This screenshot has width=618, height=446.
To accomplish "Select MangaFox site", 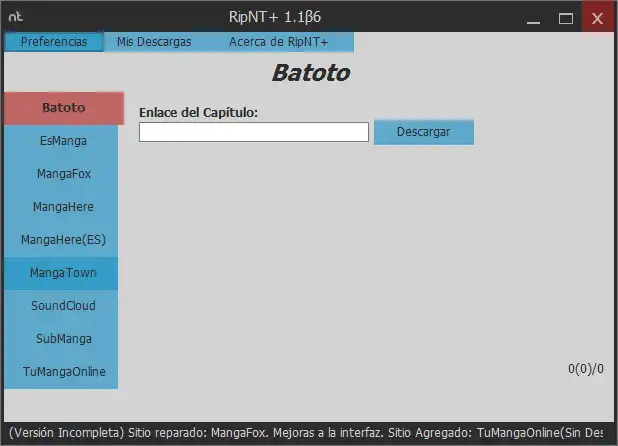I will [x=61, y=174].
